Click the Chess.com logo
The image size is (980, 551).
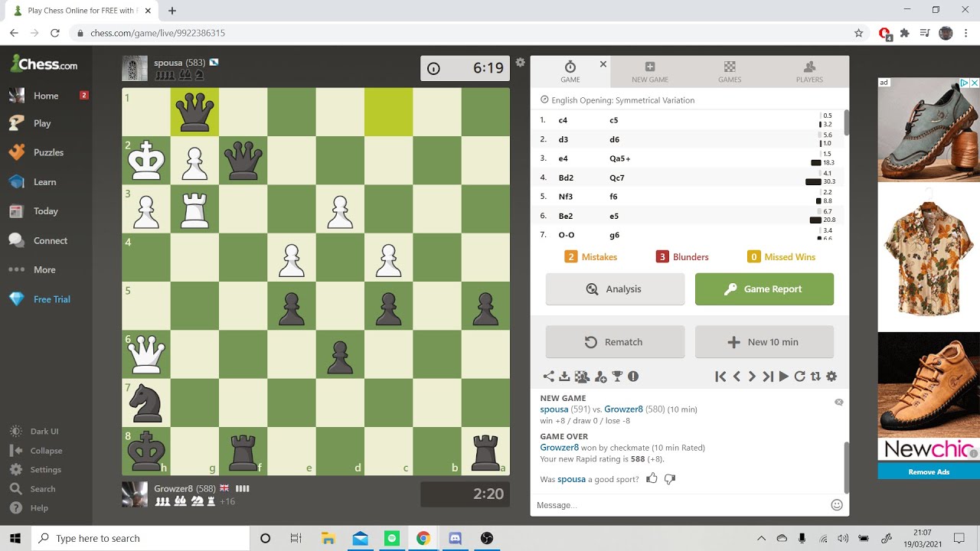point(44,64)
